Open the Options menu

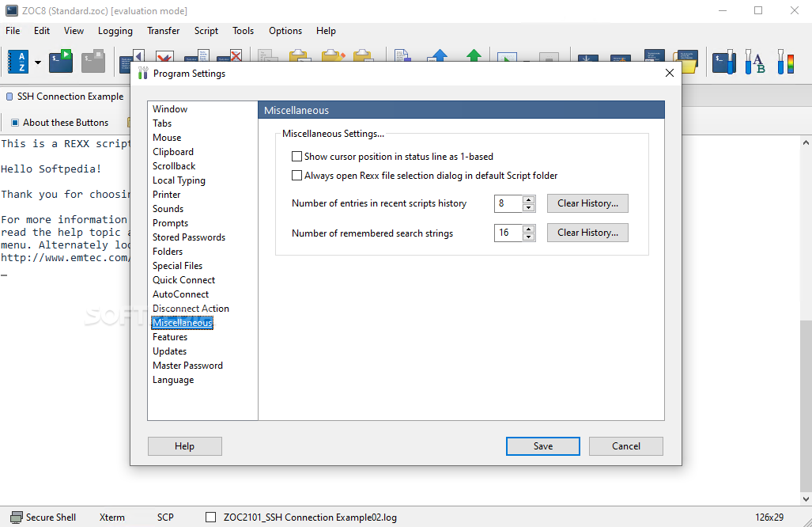(285, 31)
